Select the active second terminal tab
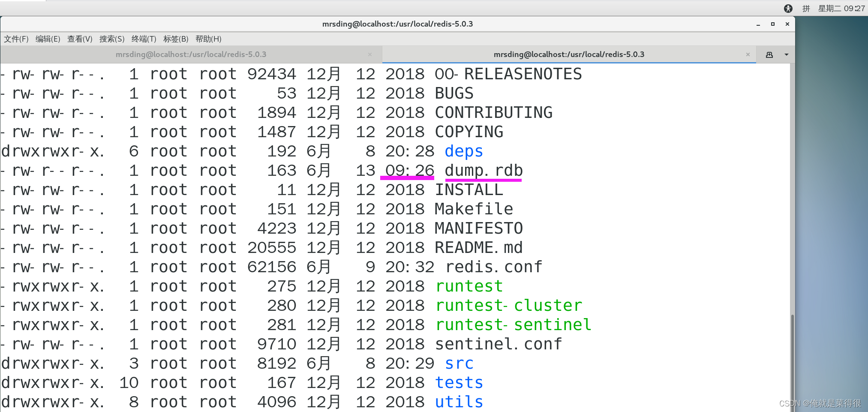The height and width of the screenshot is (412, 868). pyautogui.click(x=569, y=54)
